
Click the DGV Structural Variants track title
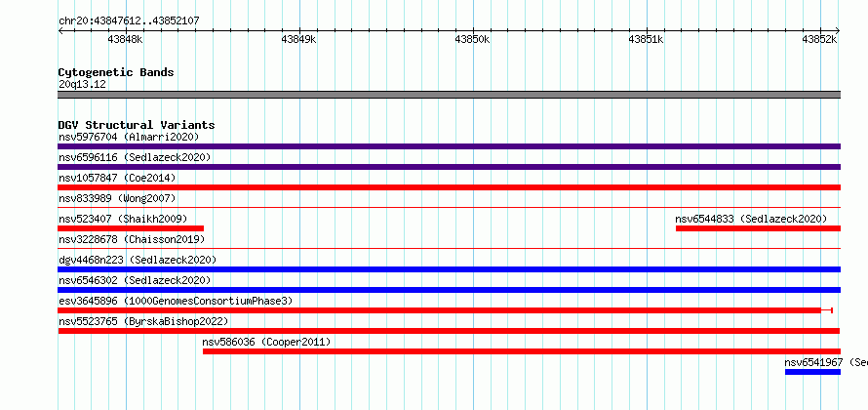coord(137,125)
